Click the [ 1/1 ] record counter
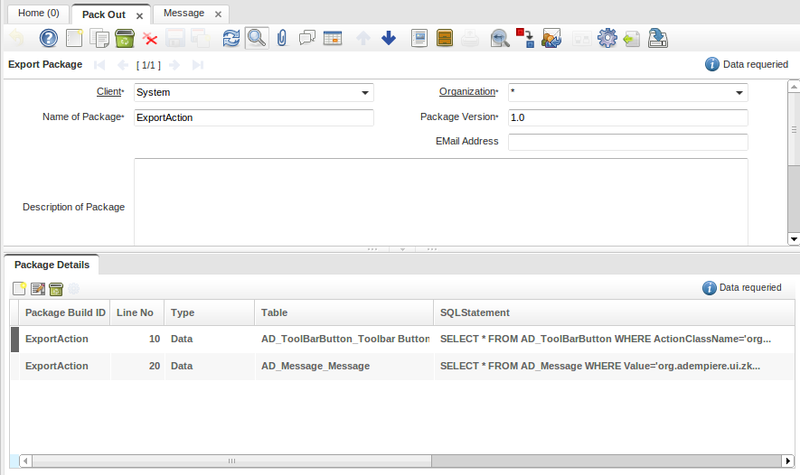Image resolution: width=800 pixels, height=475 pixels. (x=148, y=65)
